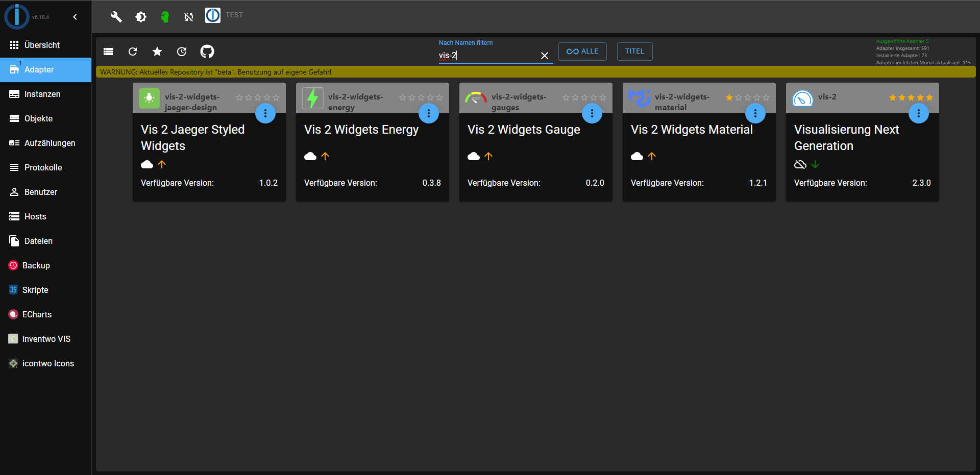Click green down arrow on vis-2 card
This screenshot has width=980, height=475.
(815, 164)
